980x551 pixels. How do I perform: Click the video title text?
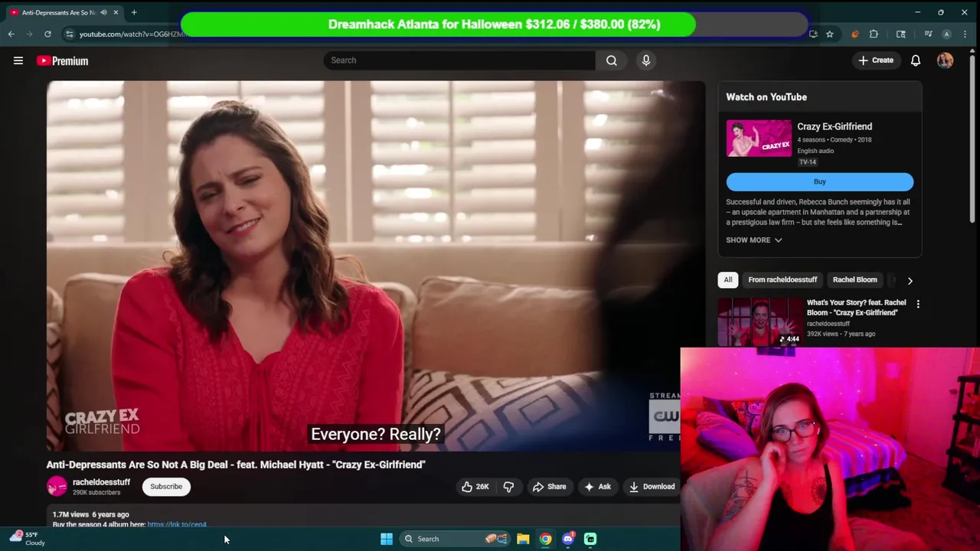pyautogui.click(x=236, y=465)
